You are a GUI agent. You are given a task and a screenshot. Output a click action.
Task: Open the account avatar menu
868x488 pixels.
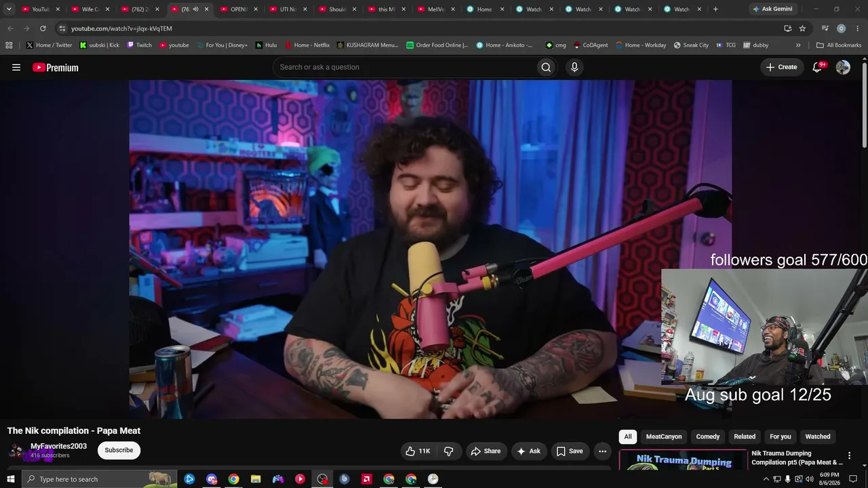click(843, 67)
